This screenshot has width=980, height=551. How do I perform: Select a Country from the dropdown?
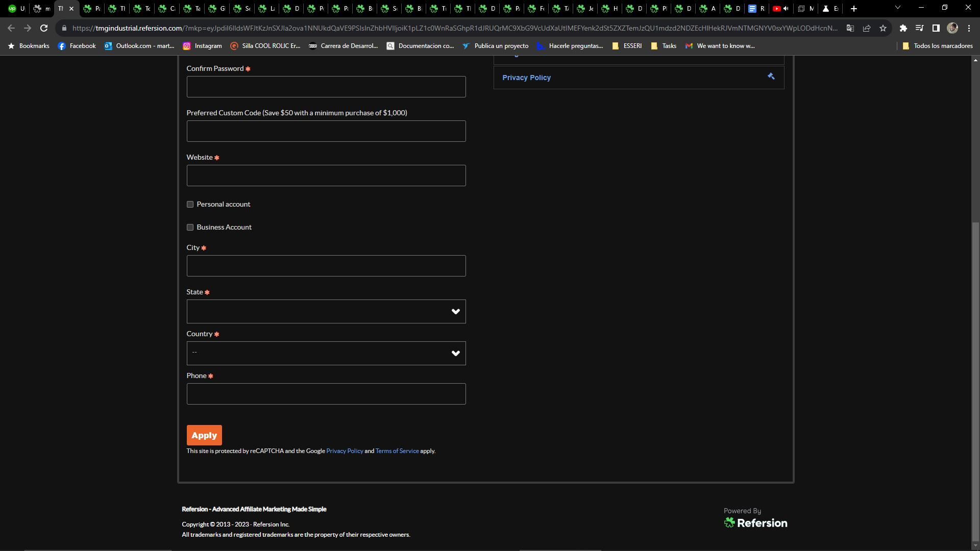click(326, 353)
